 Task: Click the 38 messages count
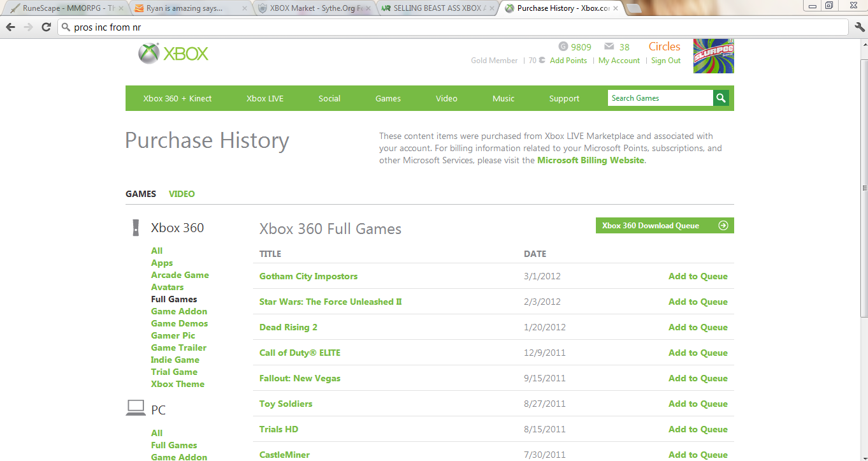pos(625,47)
